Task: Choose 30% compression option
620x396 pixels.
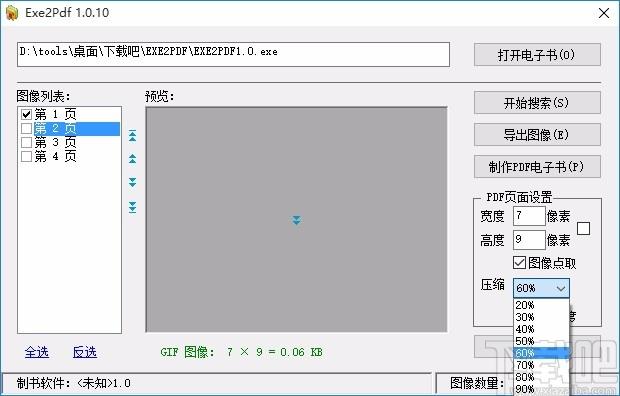Action: click(x=541, y=317)
